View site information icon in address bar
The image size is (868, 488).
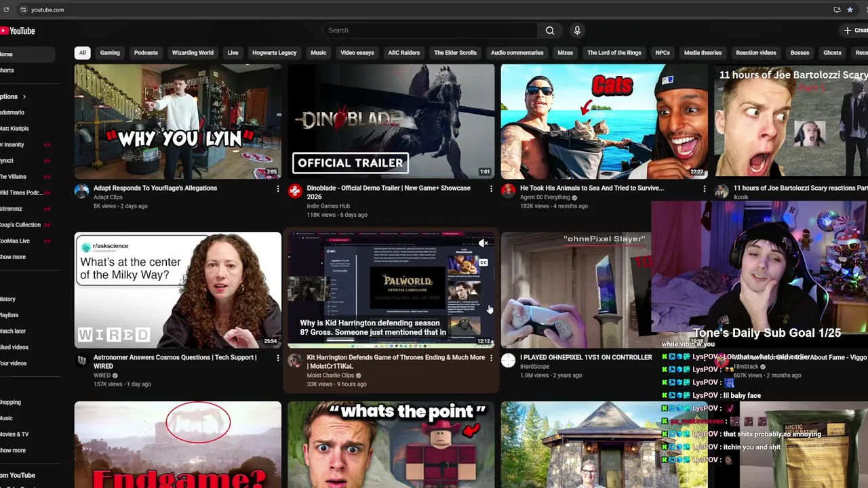pos(23,9)
